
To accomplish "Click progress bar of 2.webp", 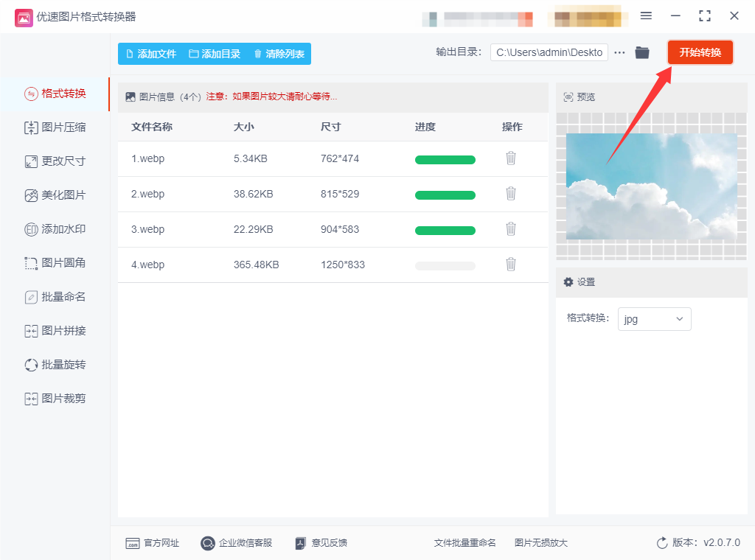I will pyautogui.click(x=445, y=195).
